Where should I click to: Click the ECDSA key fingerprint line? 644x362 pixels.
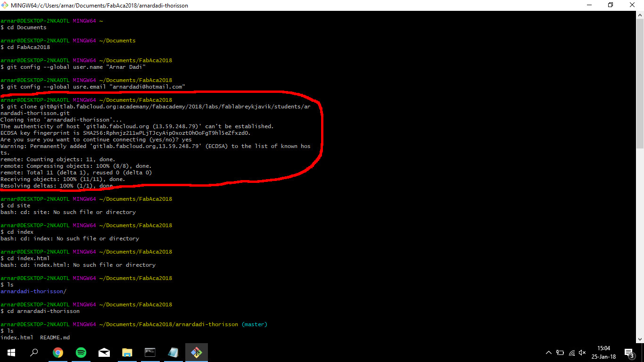tap(126, 133)
